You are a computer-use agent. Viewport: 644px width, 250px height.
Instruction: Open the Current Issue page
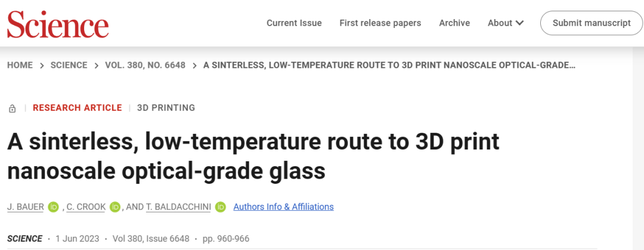pos(294,23)
